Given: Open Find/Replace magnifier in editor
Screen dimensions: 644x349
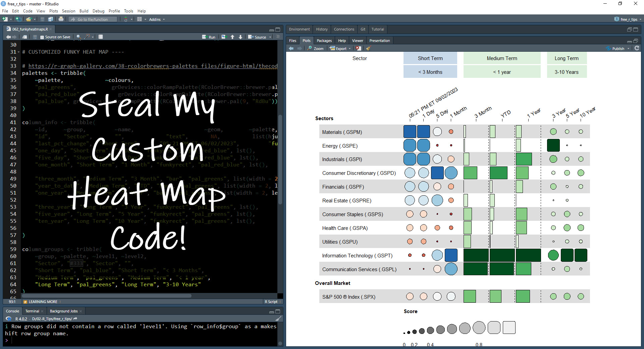Looking at the screenshot, I should tap(79, 37).
